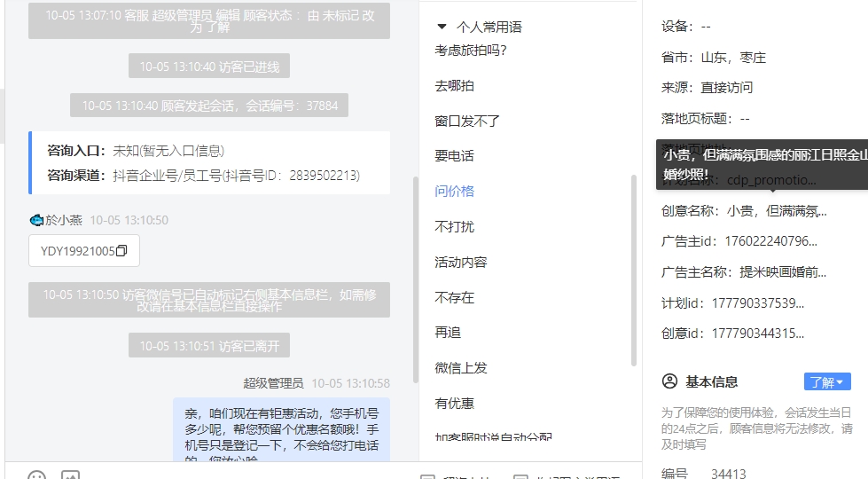868x479 pixels.
Task: Pick the 再追 quick phrase
Action: [x=448, y=333]
